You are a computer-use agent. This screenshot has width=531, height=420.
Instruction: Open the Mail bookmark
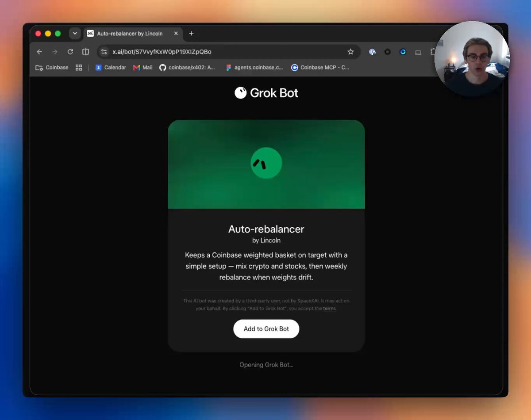point(142,68)
